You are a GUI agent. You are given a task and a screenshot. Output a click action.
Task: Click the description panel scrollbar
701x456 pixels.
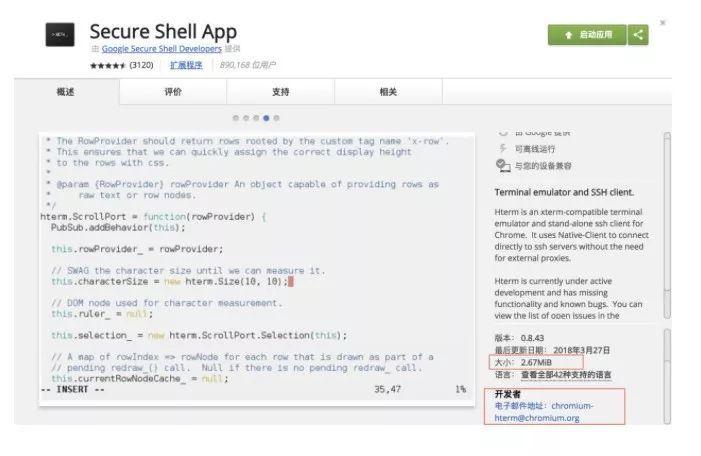pyautogui.click(x=667, y=226)
